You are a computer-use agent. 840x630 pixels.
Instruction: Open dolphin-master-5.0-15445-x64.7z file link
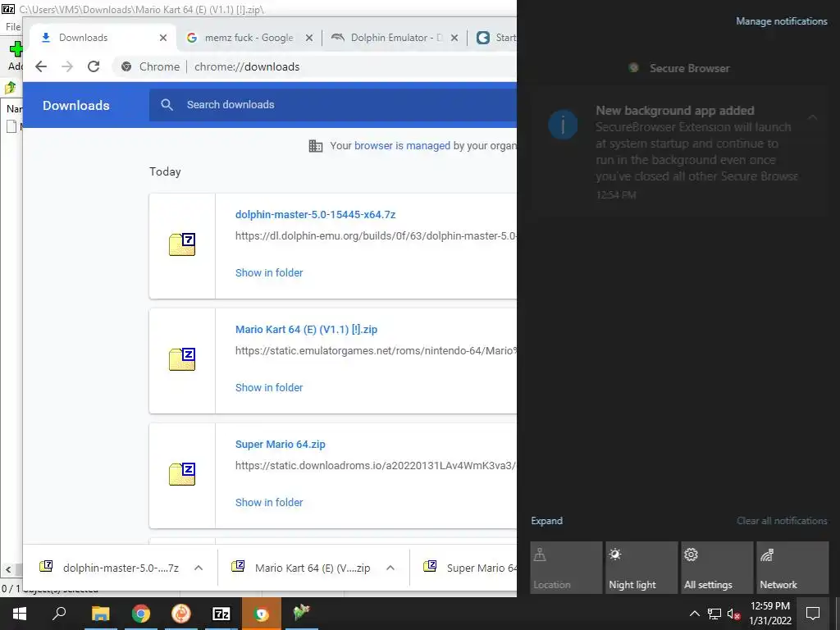coord(316,214)
